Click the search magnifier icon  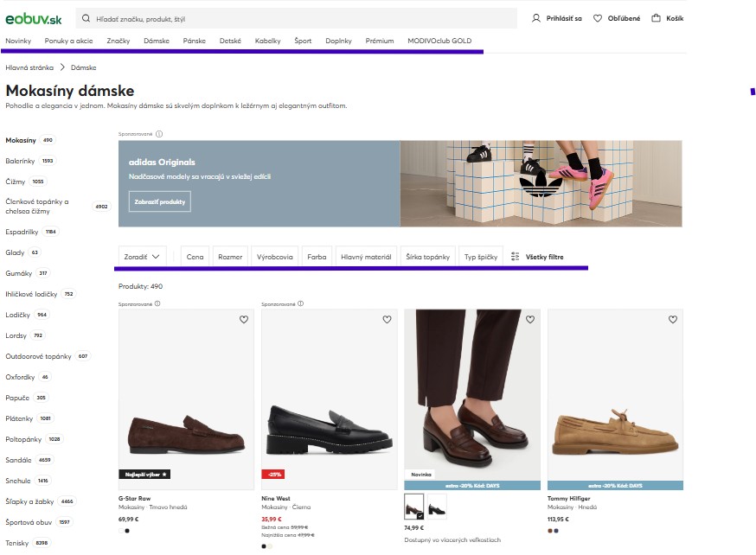(x=86, y=18)
